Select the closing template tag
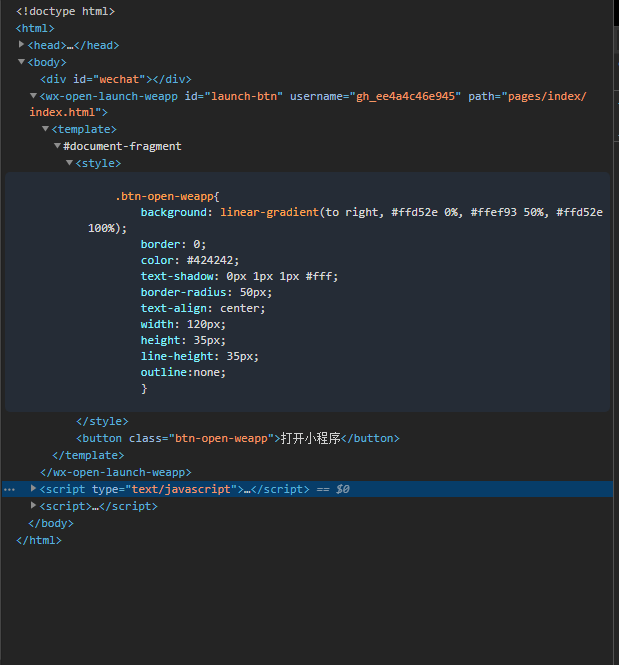Viewport: 619px width, 665px height. pyautogui.click(x=88, y=455)
